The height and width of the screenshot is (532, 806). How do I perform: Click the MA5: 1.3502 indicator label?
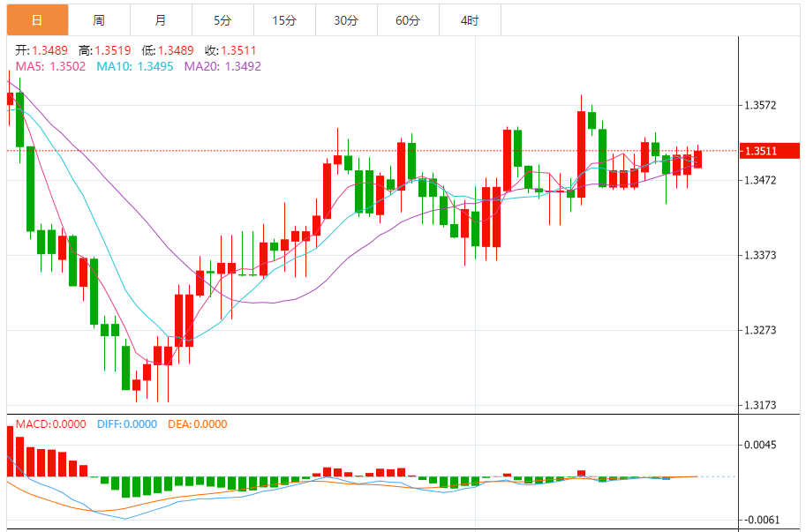50,66
